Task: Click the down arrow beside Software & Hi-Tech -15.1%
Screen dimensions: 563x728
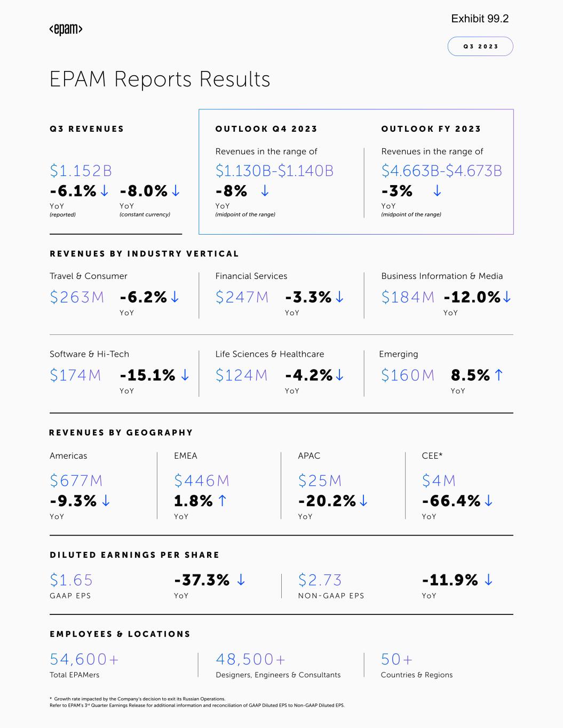Action: pyautogui.click(x=185, y=375)
